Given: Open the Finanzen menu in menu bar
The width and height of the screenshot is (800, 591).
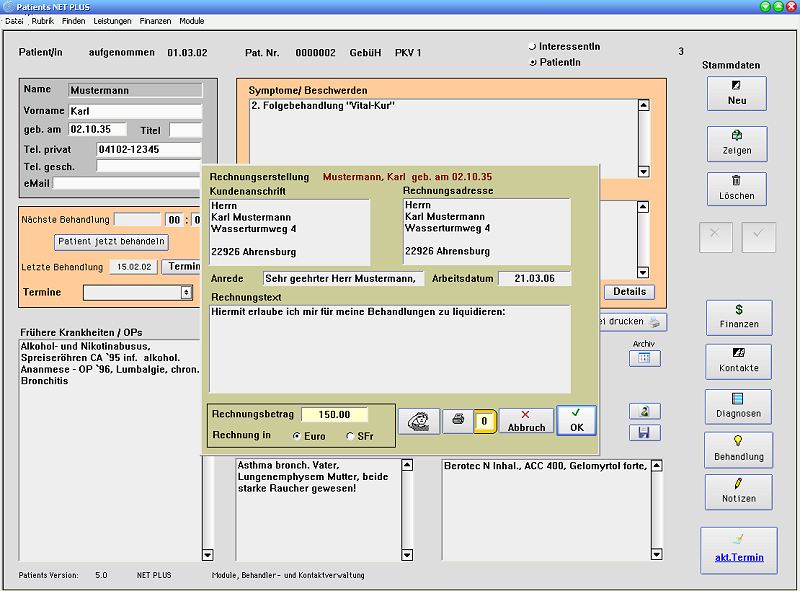Looking at the screenshot, I should click(155, 21).
